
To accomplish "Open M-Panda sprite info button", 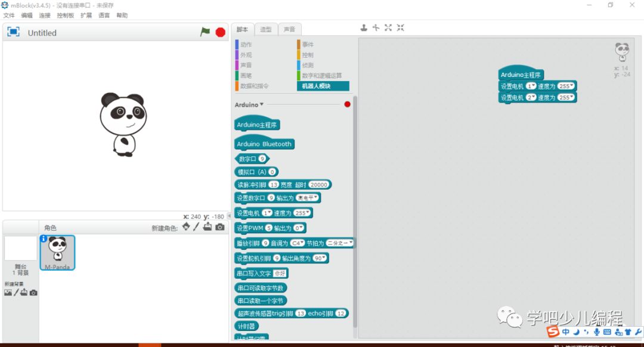I will click(x=44, y=238).
